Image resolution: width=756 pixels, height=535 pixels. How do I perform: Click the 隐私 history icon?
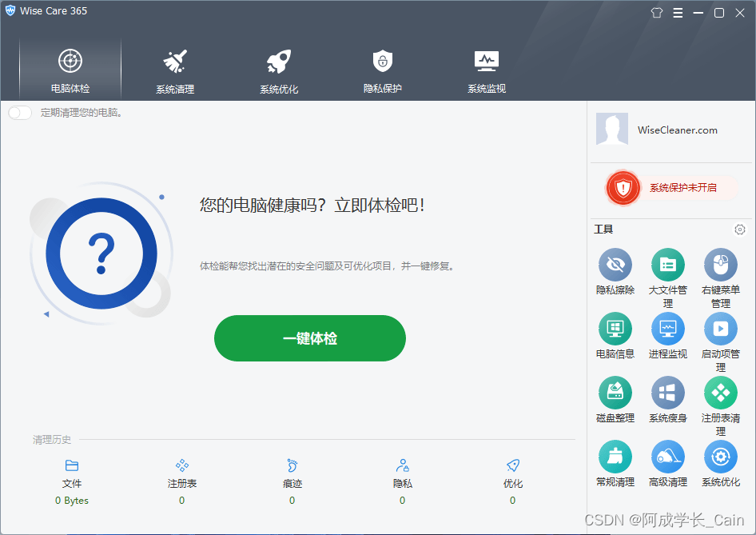(402, 465)
